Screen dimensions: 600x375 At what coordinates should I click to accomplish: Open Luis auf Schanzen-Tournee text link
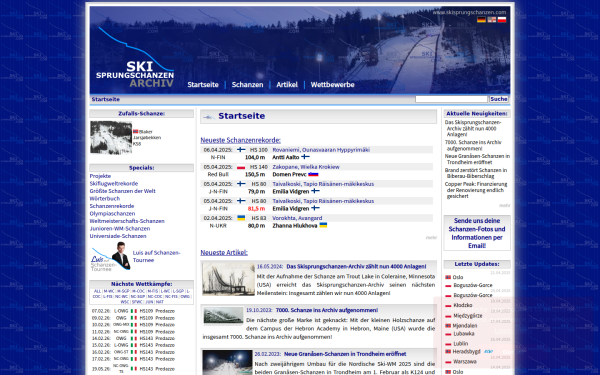point(156,256)
